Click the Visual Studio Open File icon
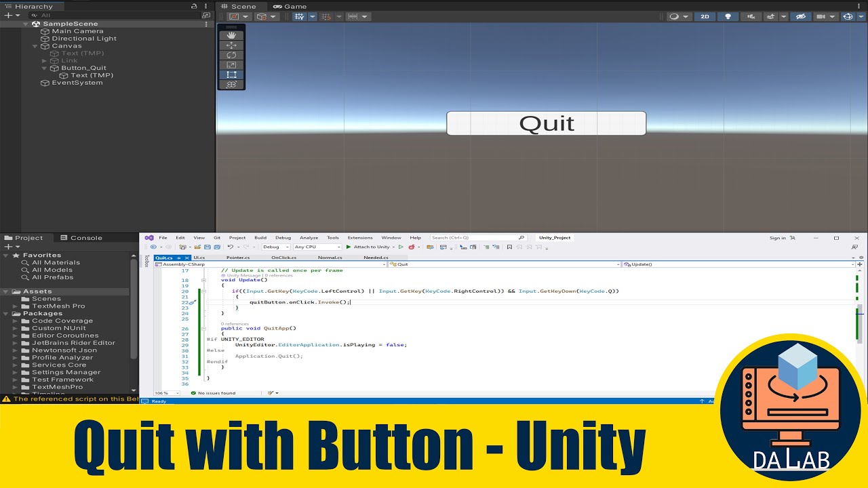This screenshot has height=488, width=868. tap(197, 247)
